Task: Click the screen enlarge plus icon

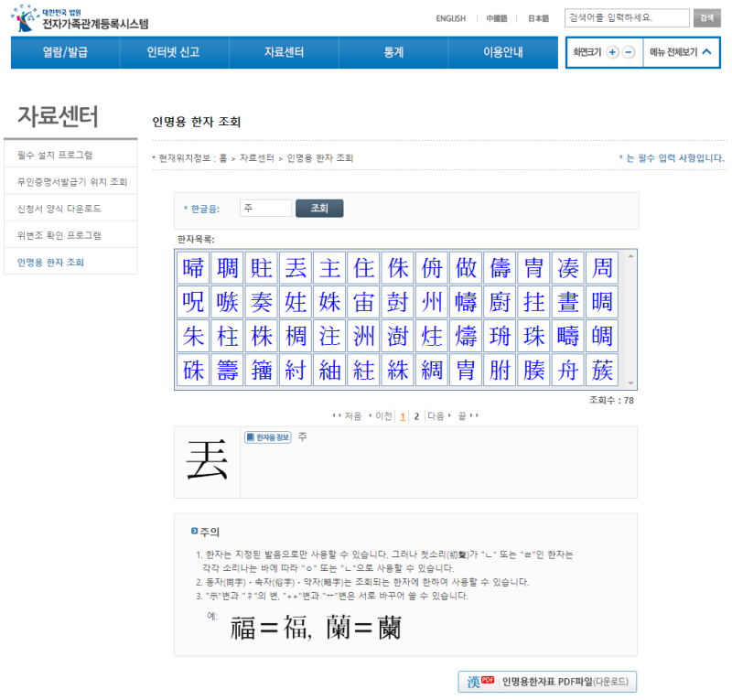Action: (611, 53)
